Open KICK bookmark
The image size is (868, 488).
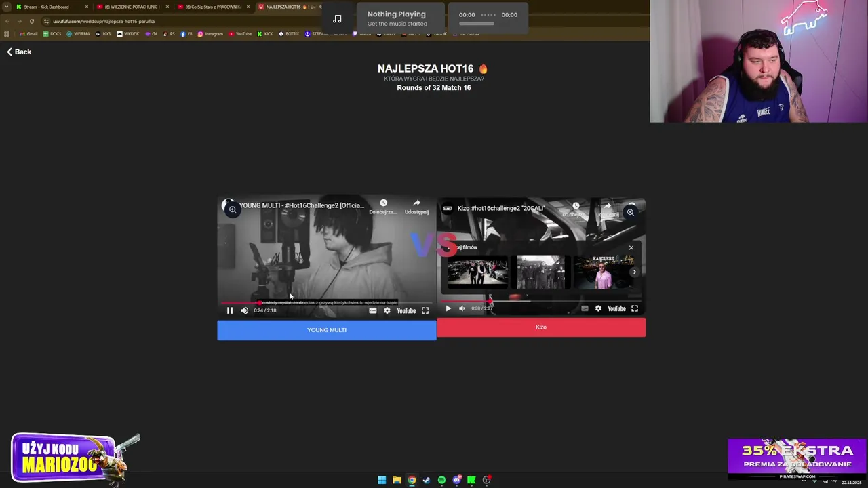click(x=265, y=33)
